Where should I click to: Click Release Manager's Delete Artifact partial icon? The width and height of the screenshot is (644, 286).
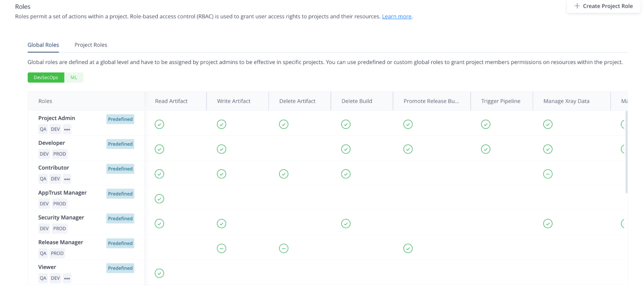tap(284, 248)
